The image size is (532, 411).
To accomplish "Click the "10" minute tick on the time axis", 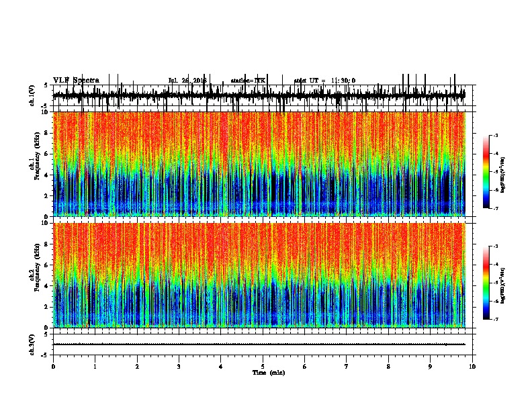I will pos(472,367).
